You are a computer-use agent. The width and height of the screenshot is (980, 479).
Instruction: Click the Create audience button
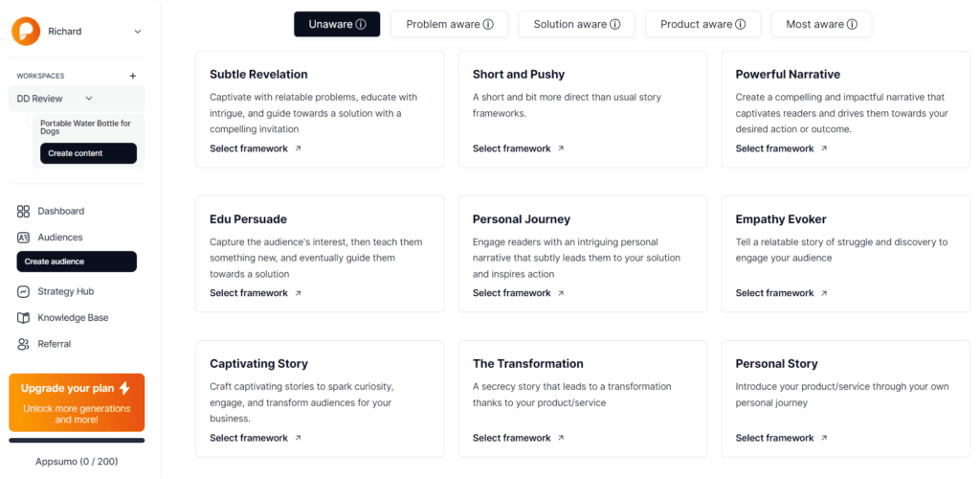[77, 262]
